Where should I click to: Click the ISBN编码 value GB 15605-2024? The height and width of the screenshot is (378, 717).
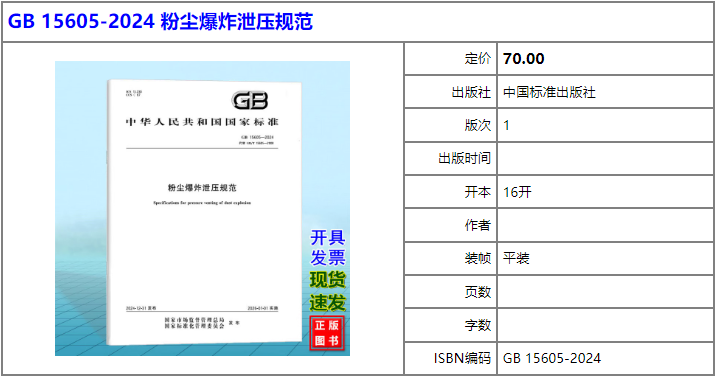552,358
